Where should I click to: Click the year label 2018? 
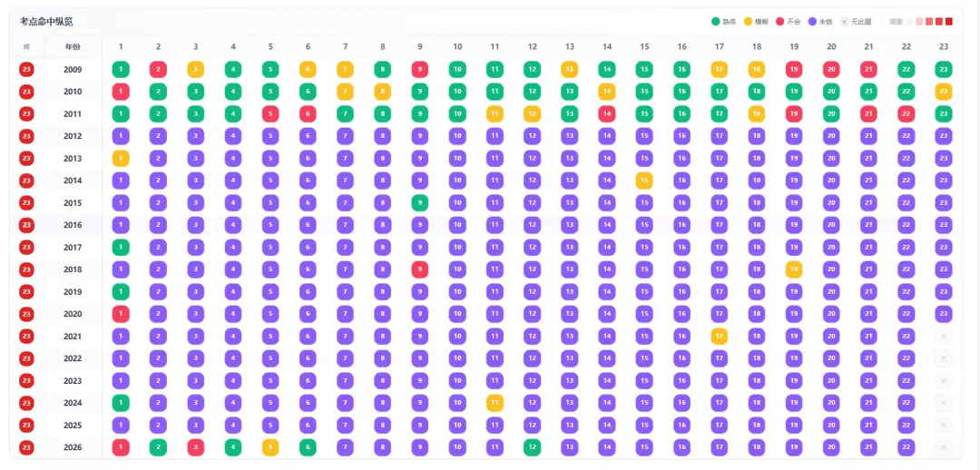pyautogui.click(x=73, y=269)
